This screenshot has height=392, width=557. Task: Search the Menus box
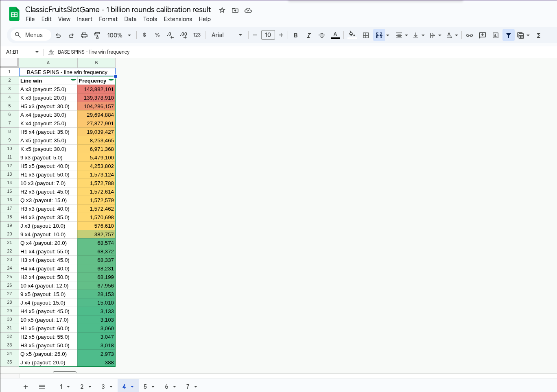pos(31,35)
